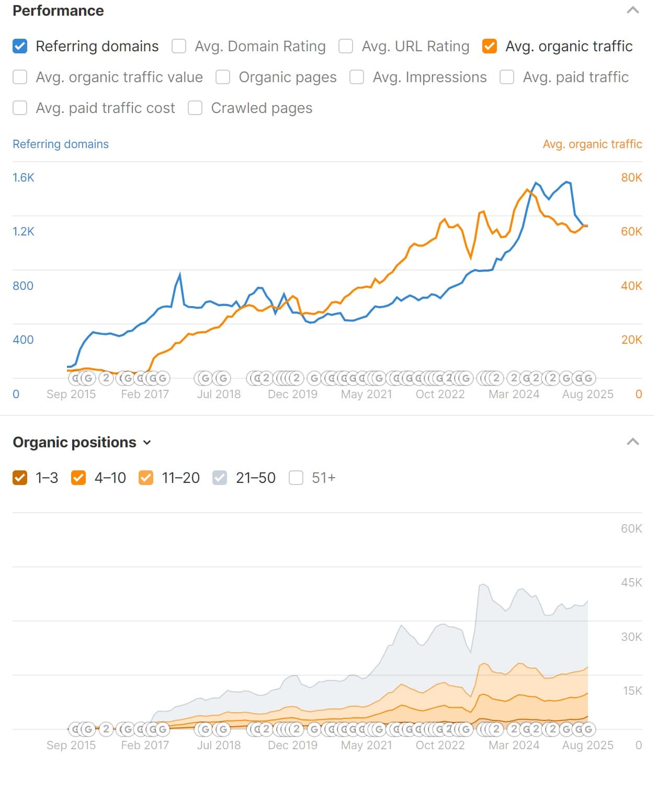The image size is (658, 812).
Task: Enable the 51+ positions checkbox
Action: click(x=296, y=477)
